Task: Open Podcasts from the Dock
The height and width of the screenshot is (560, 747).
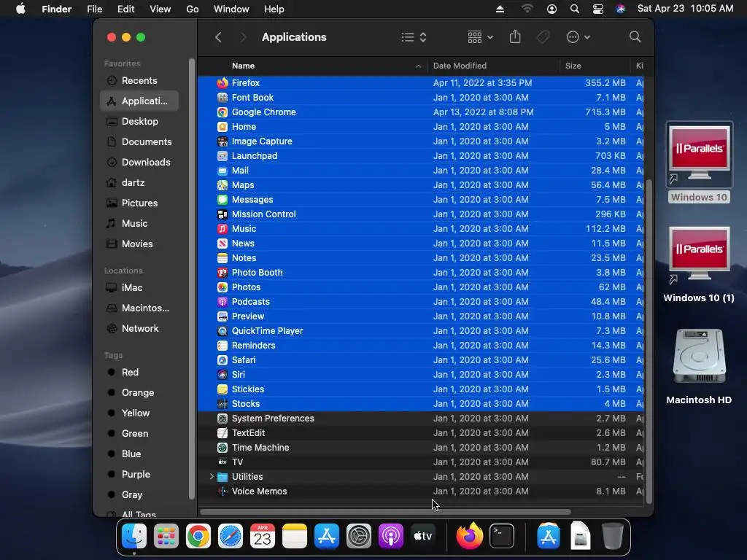Action: (x=391, y=536)
